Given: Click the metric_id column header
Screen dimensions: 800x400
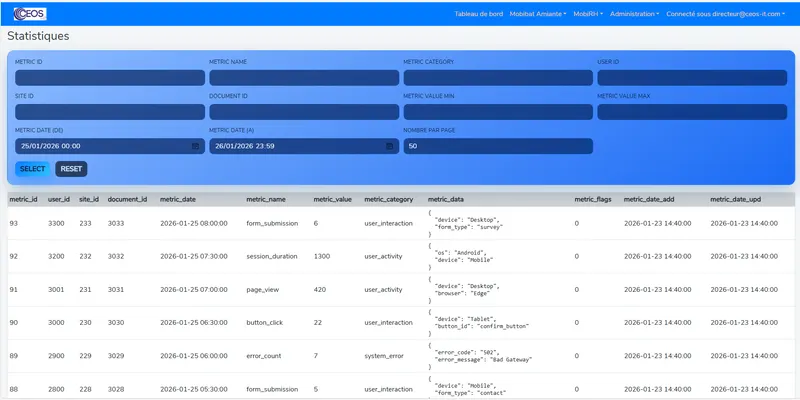Looking at the screenshot, I should pos(23,199).
